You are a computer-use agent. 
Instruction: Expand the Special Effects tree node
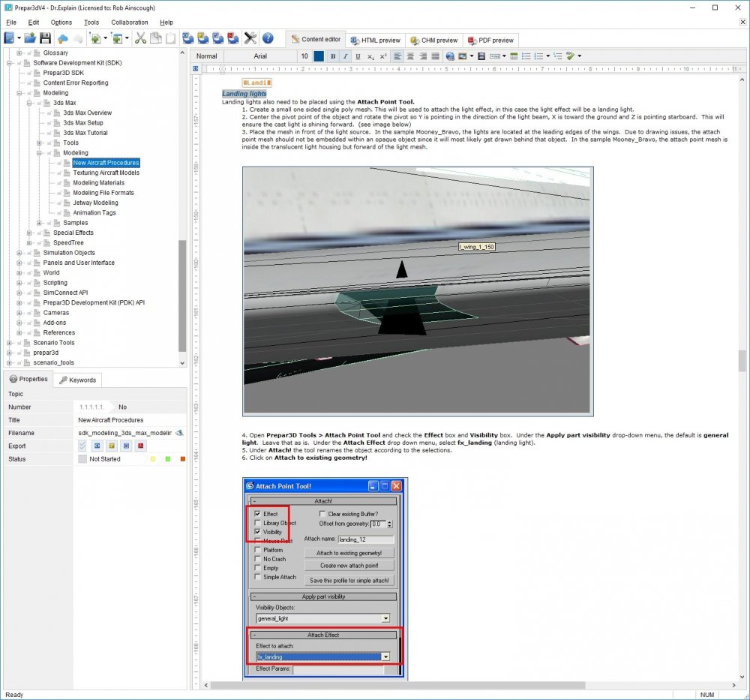click(30, 233)
